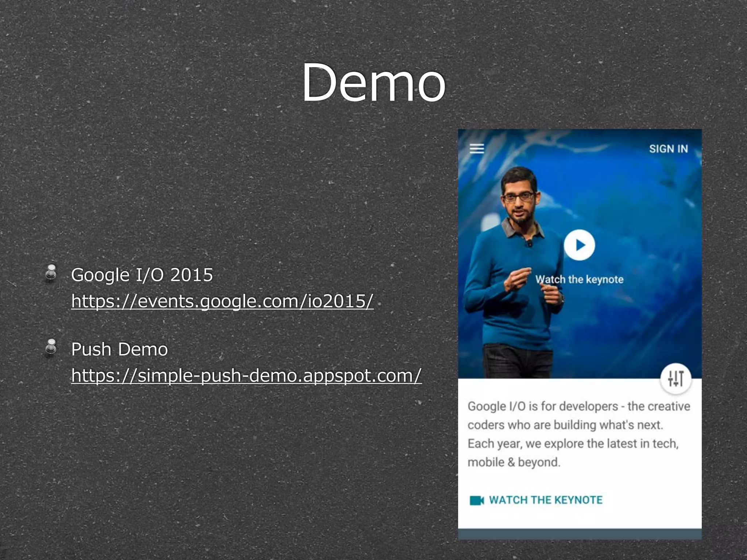The width and height of the screenshot is (747, 560).
Task: Click the 'Google I/O is for developers' paragraph
Action: coord(579,434)
